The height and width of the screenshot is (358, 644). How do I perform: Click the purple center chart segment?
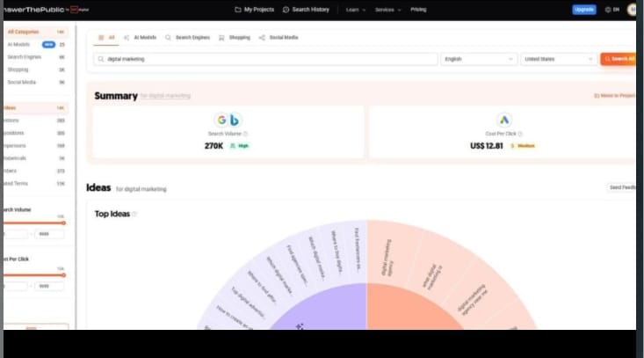click(324, 308)
